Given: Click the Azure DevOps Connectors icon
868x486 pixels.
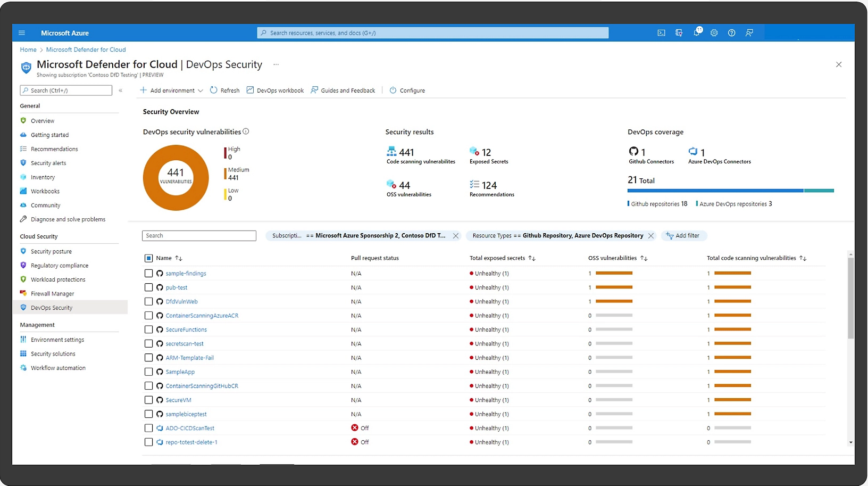Looking at the screenshot, I should [693, 152].
